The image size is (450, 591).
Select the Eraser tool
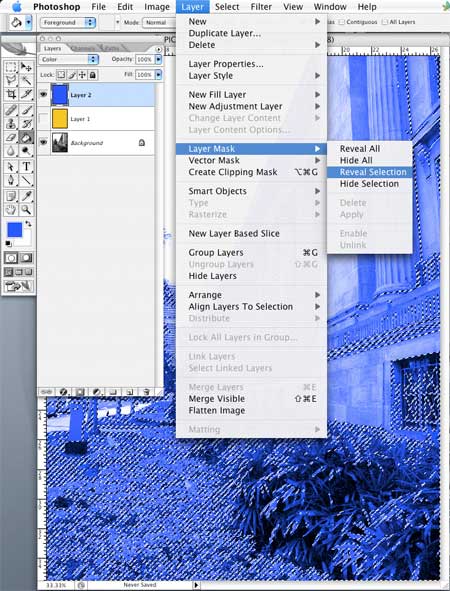11,138
